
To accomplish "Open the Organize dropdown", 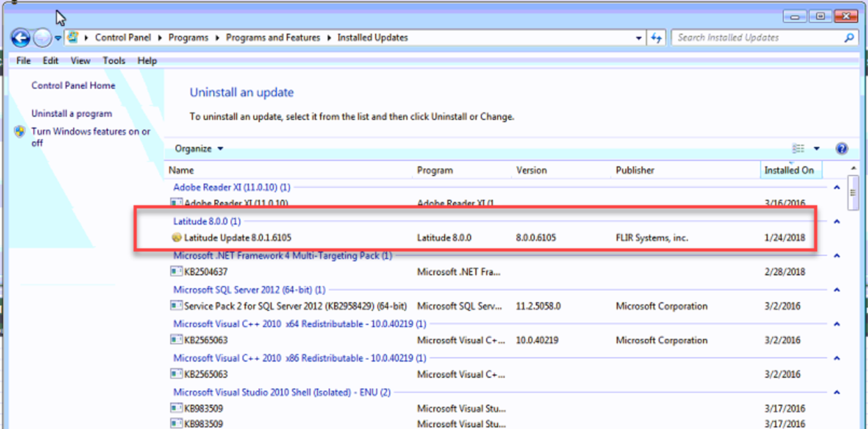I will (x=199, y=149).
